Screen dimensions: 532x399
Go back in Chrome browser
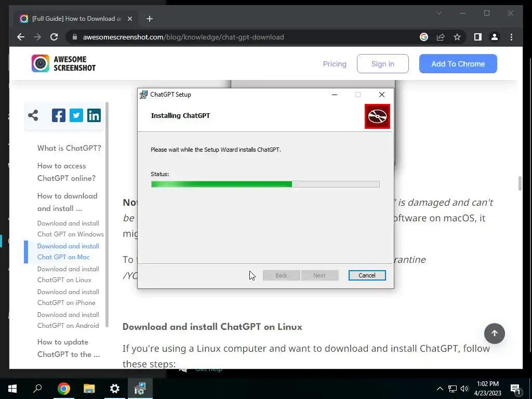coord(21,37)
